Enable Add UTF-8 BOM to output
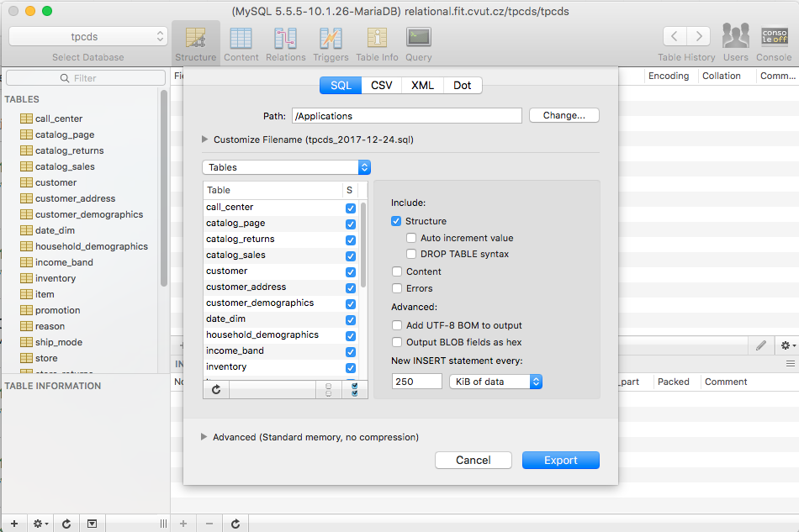 tap(397, 325)
